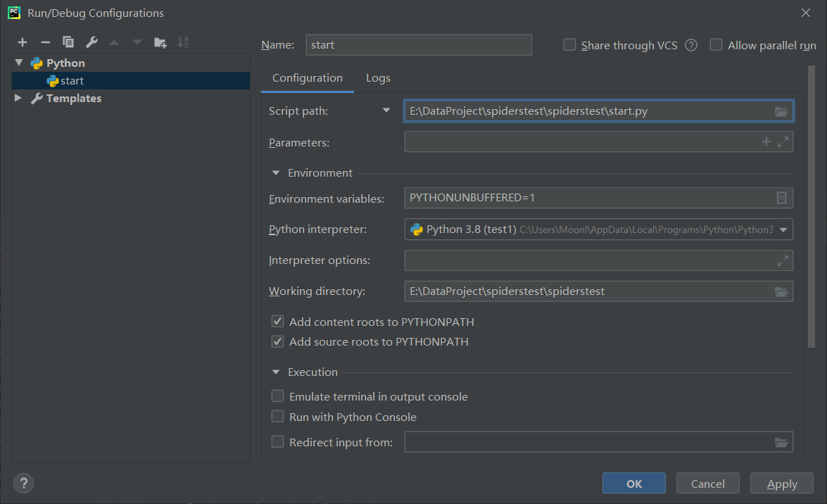Screen dimensions: 827x504
Task: Enable Share through VCS
Action: click(x=570, y=45)
